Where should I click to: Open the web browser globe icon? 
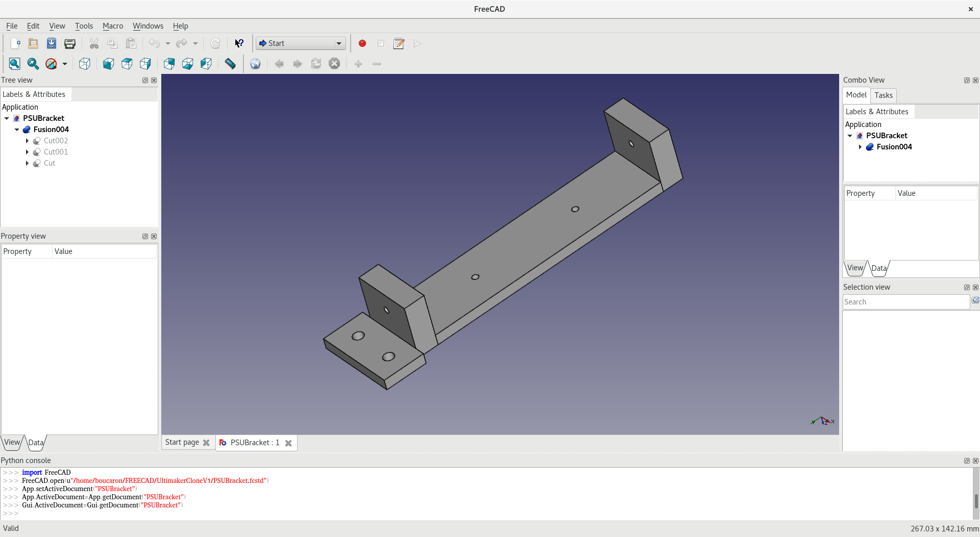coord(255,64)
